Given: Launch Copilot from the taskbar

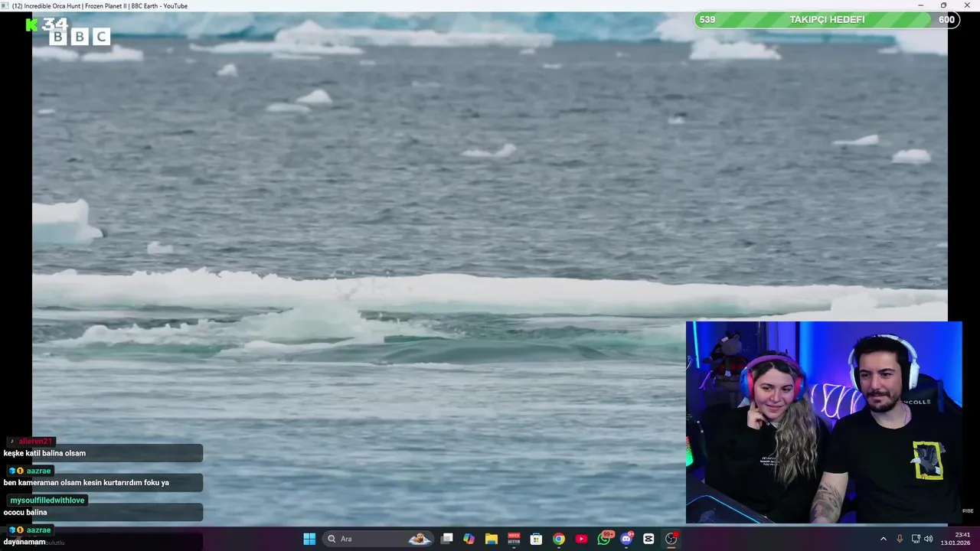Looking at the screenshot, I should click(469, 539).
